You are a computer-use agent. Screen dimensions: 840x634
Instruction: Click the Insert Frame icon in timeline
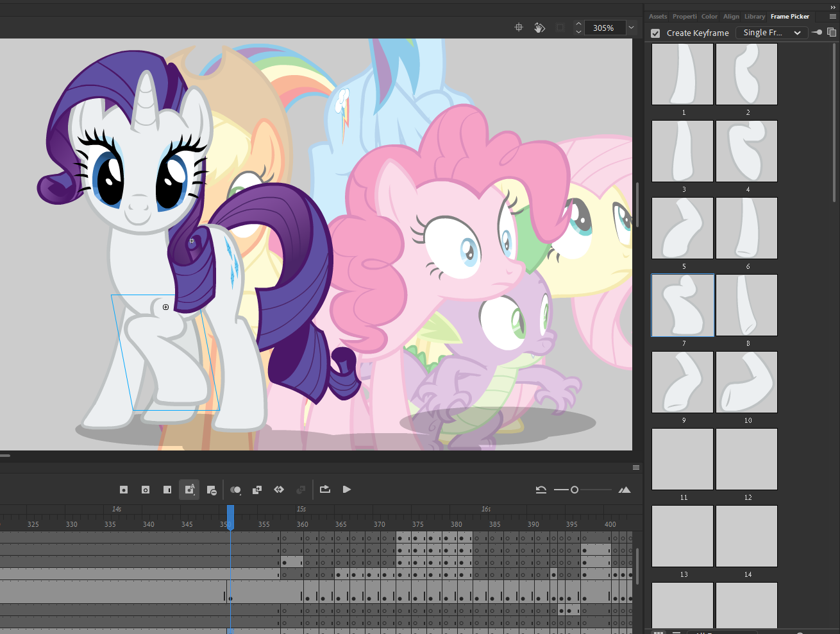(167, 490)
